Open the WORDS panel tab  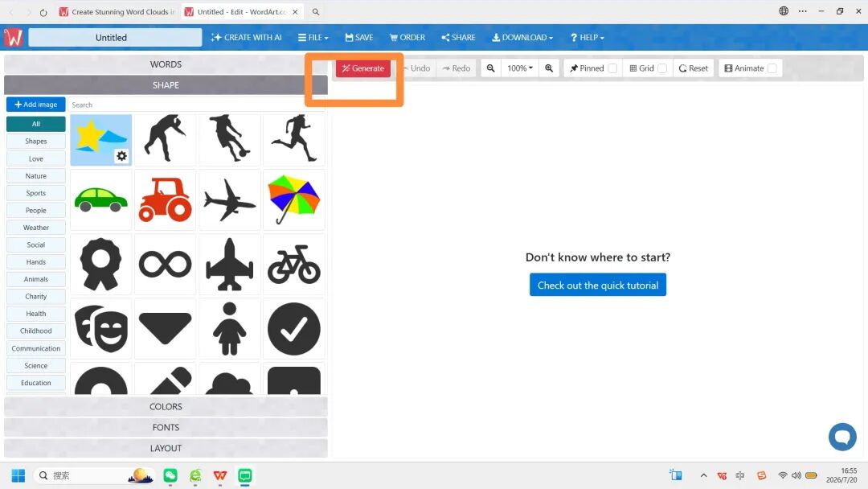tap(166, 64)
